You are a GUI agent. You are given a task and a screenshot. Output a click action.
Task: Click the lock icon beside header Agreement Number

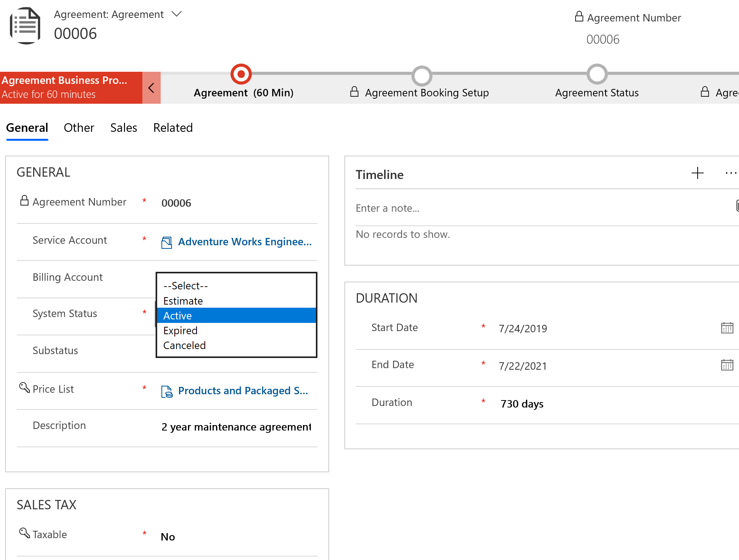tap(579, 16)
